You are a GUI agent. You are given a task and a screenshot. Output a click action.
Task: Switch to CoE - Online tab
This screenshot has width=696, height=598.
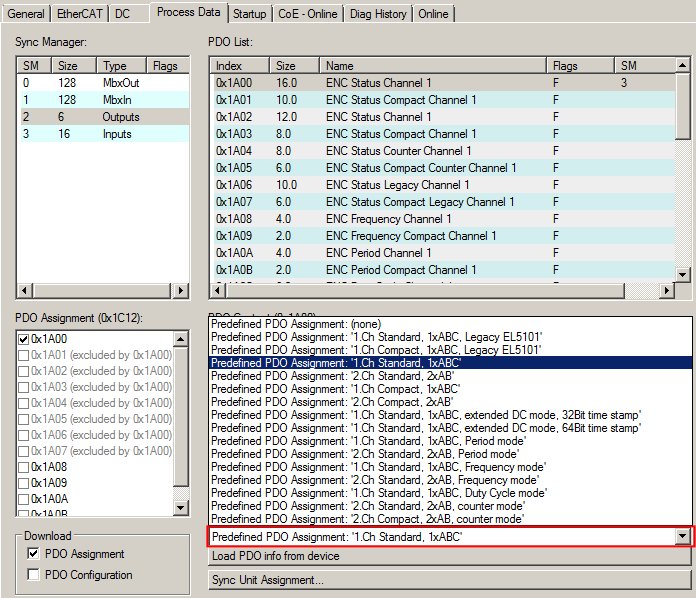tap(308, 14)
